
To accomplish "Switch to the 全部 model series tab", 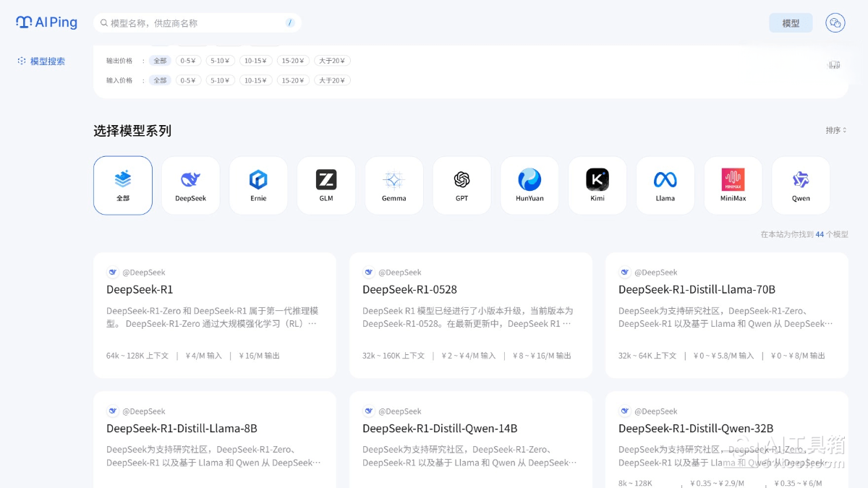I will 123,185.
